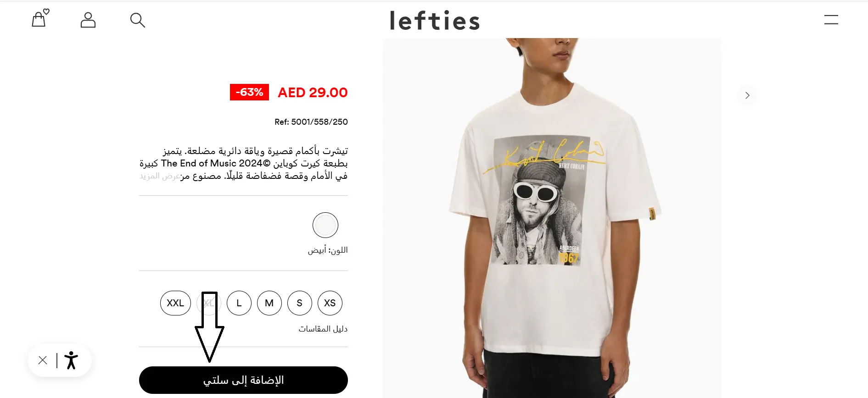
Task: Close the accessibility widget
Action: point(43,360)
